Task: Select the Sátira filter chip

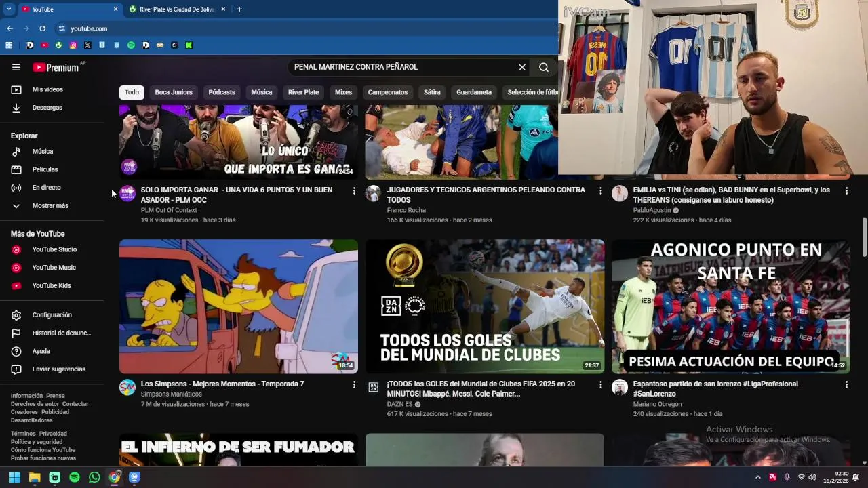Action: click(x=432, y=92)
